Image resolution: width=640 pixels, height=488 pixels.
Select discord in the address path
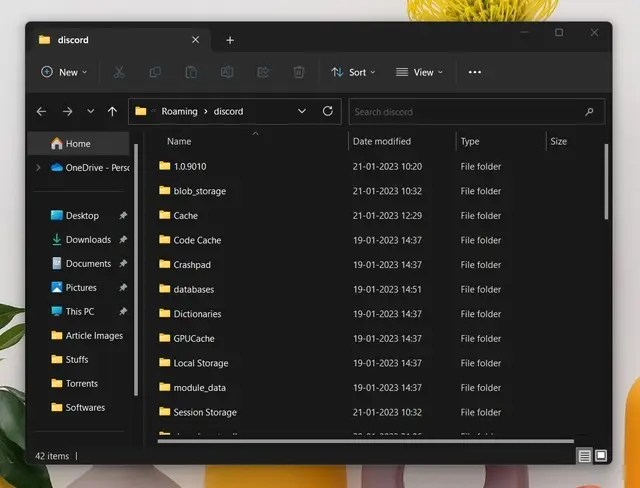pos(229,111)
